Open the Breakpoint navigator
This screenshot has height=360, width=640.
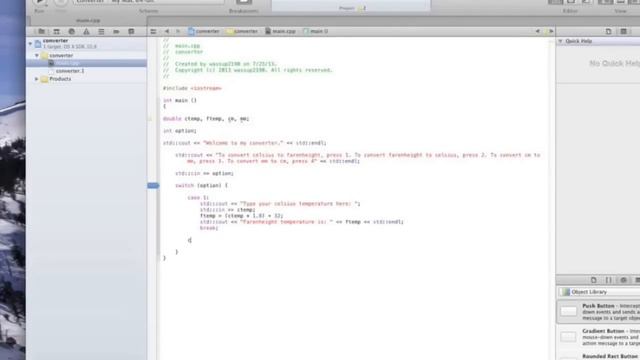coord(116,31)
